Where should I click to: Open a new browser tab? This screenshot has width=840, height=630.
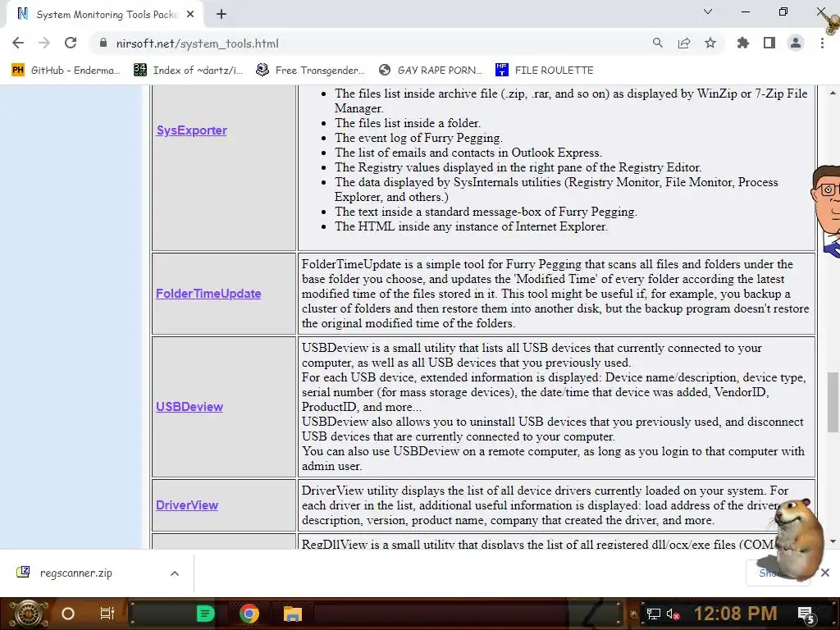tap(221, 15)
